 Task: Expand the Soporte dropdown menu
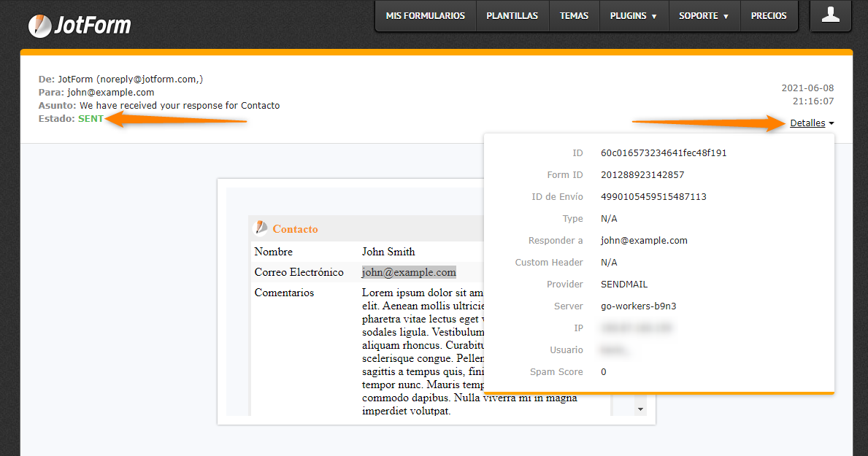click(x=704, y=16)
